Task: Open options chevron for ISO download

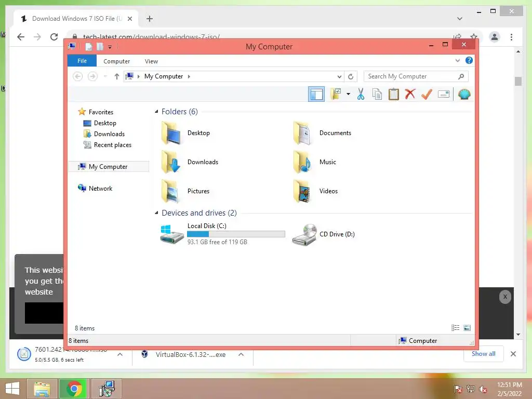Action: pos(120,354)
